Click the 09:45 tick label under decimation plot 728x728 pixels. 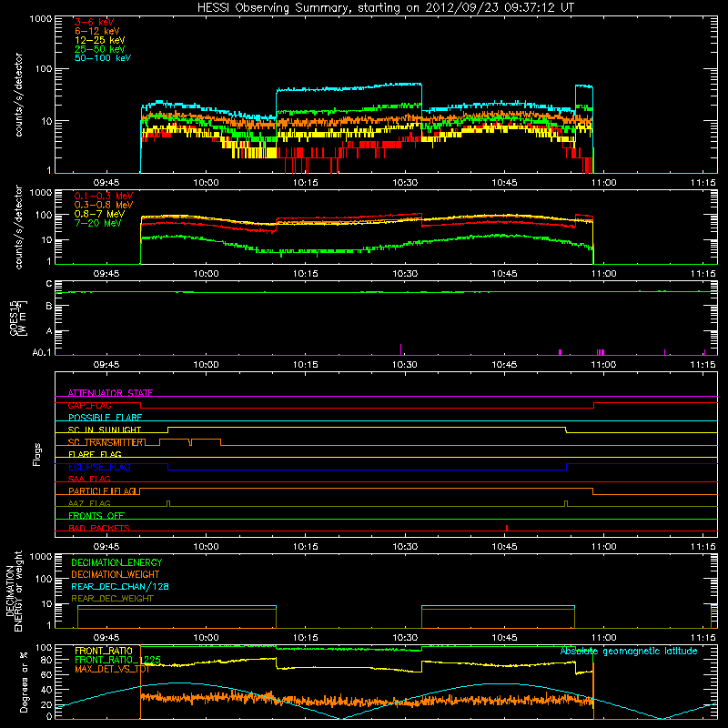click(x=106, y=638)
